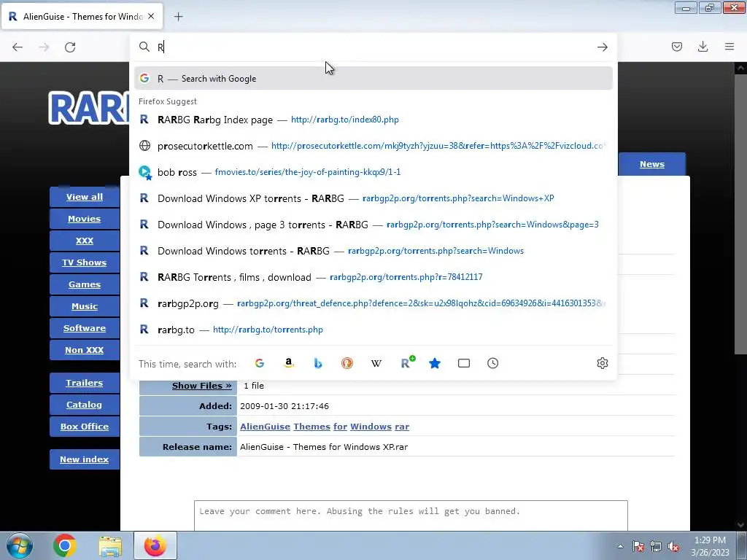Screen dimensions: 747x560
Task: Search history with the clock icon
Action: [492, 363]
